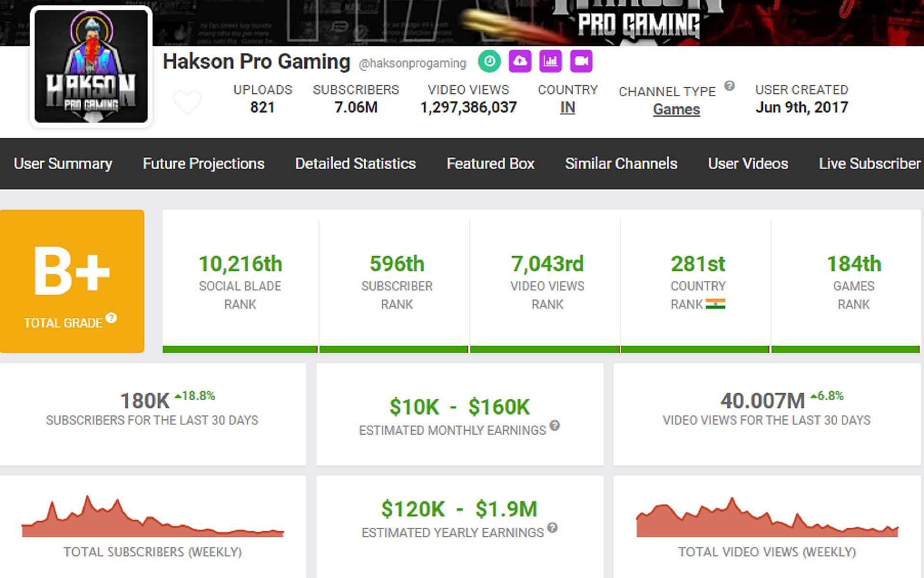This screenshot has width=924, height=578.
Task: Click the 10,216th Social Blade rank
Action: pyautogui.click(x=240, y=264)
